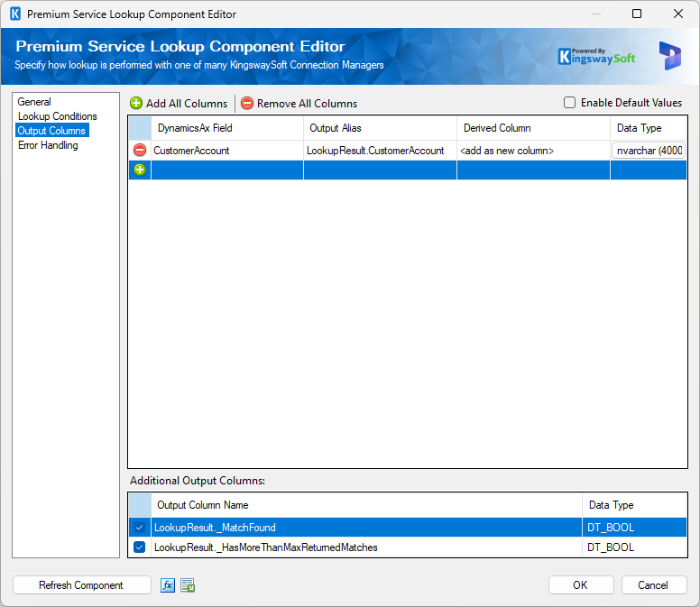Confirm with the OK button

point(581,585)
